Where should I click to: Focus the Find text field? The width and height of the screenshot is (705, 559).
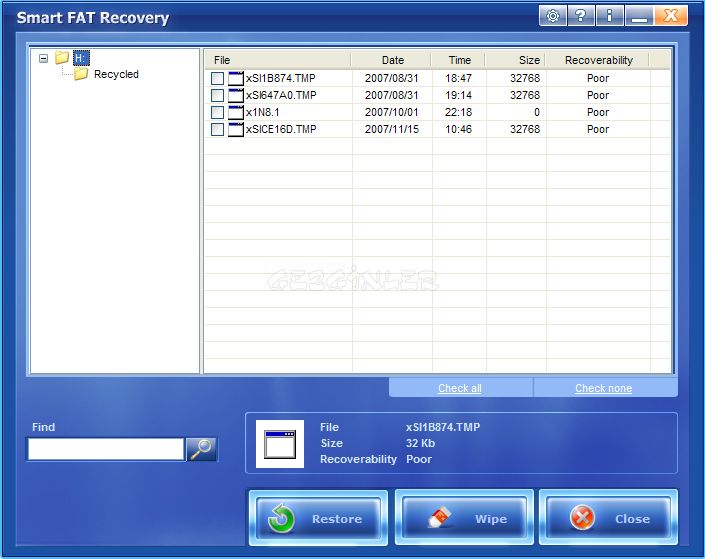pos(106,449)
